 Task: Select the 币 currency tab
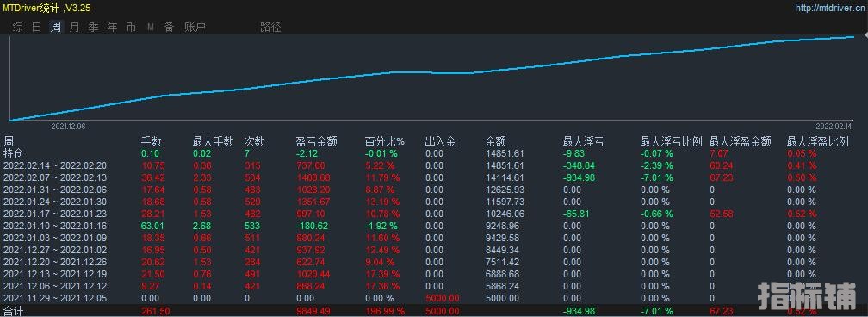(x=131, y=28)
